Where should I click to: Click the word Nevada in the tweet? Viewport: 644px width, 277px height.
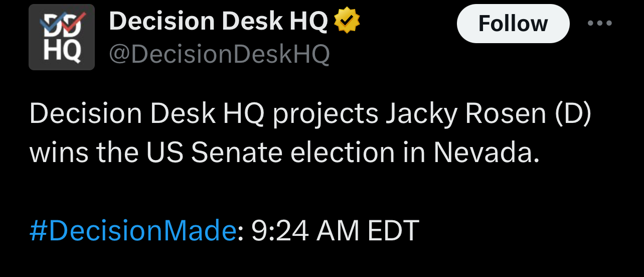pyautogui.click(x=486, y=153)
